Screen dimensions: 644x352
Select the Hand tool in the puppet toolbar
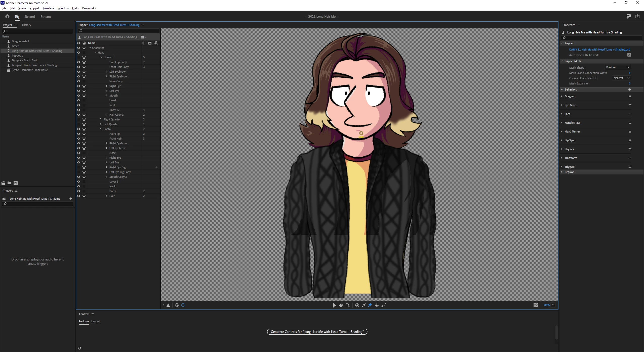(341, 305)
